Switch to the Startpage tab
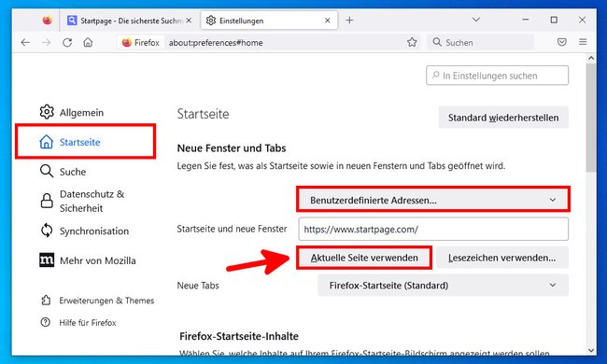 [x=130, y=21]
